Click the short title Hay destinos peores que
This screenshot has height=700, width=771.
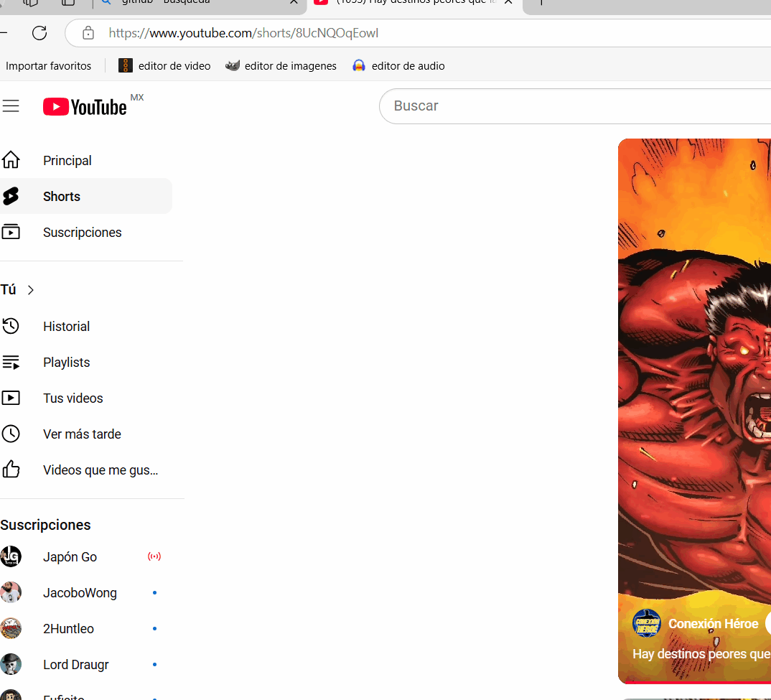click(x=701, y=654)
